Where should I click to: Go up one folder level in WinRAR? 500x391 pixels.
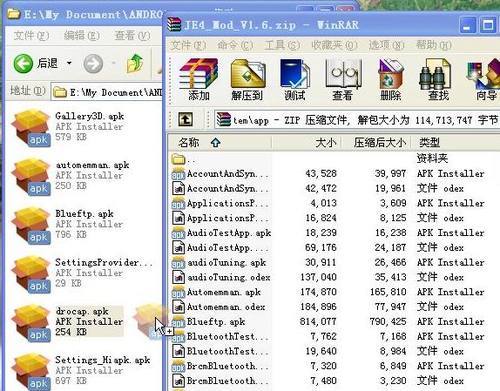pyautogui.click(x=185, y=119)
